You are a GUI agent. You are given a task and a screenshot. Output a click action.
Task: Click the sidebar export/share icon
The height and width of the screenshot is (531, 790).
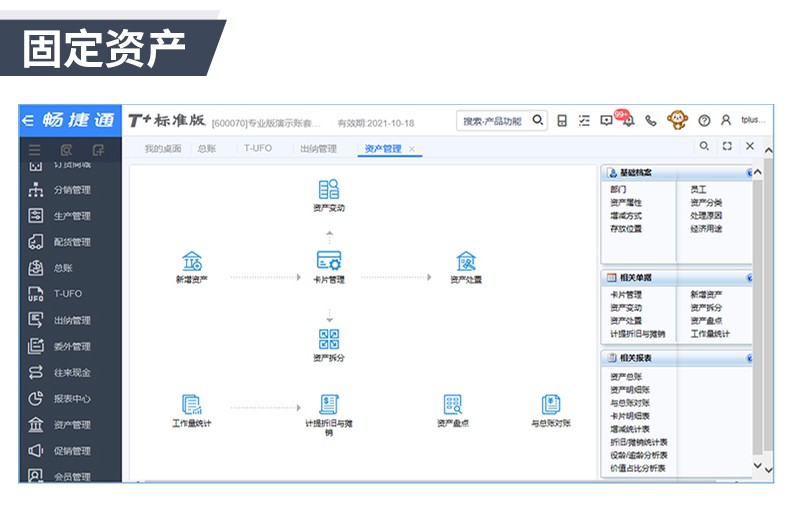pos(98,150)
